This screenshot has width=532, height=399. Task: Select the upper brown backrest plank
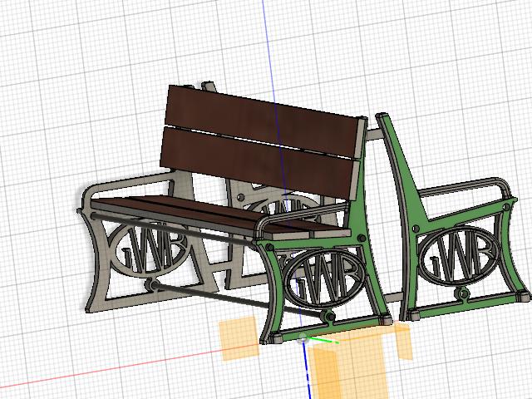(261, 120)
